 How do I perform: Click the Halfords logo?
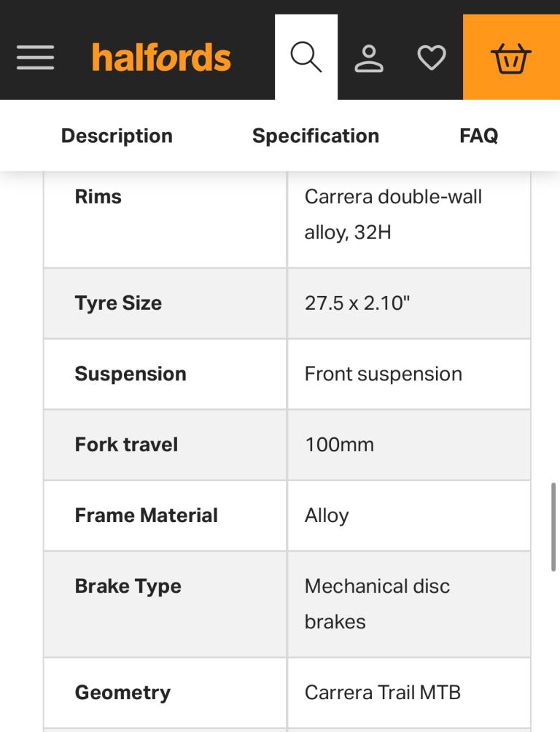[161, 58]
